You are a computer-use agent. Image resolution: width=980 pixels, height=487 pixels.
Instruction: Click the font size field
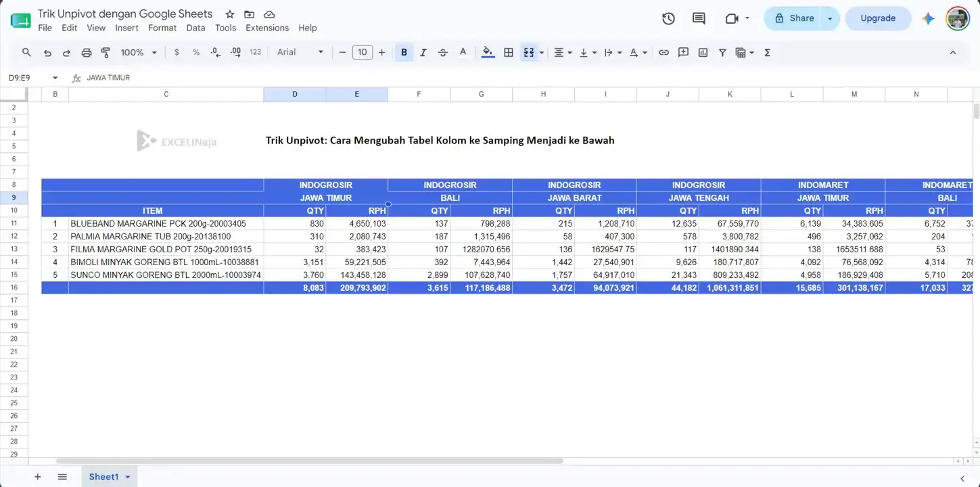pyautogui.click(x=362, y=52)
